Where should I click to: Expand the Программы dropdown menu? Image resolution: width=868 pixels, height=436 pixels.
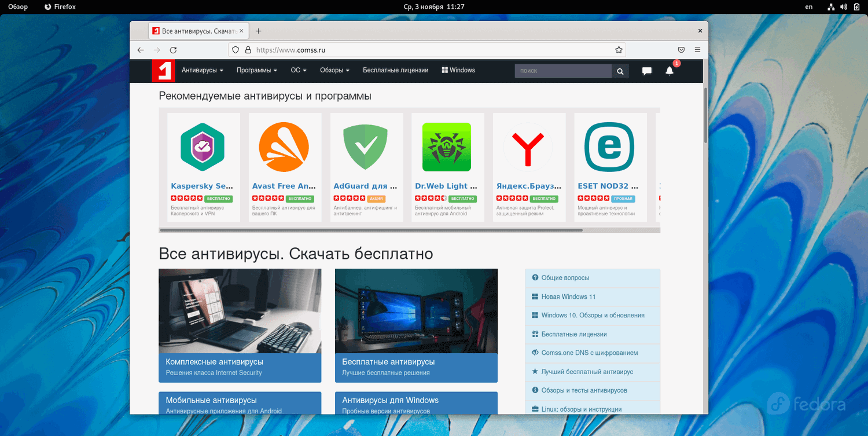coord(257,71)
